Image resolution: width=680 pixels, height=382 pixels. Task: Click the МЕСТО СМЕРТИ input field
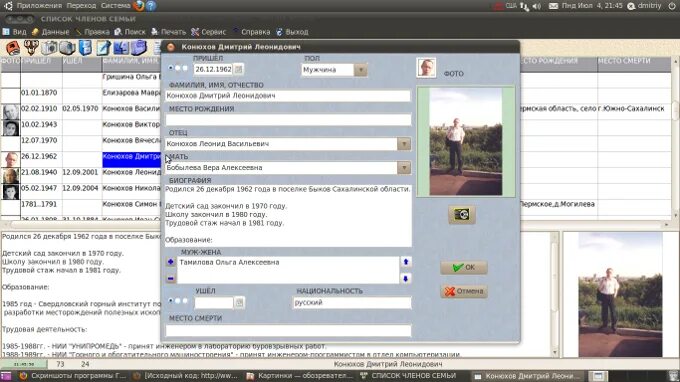click(x=288, y=331)
